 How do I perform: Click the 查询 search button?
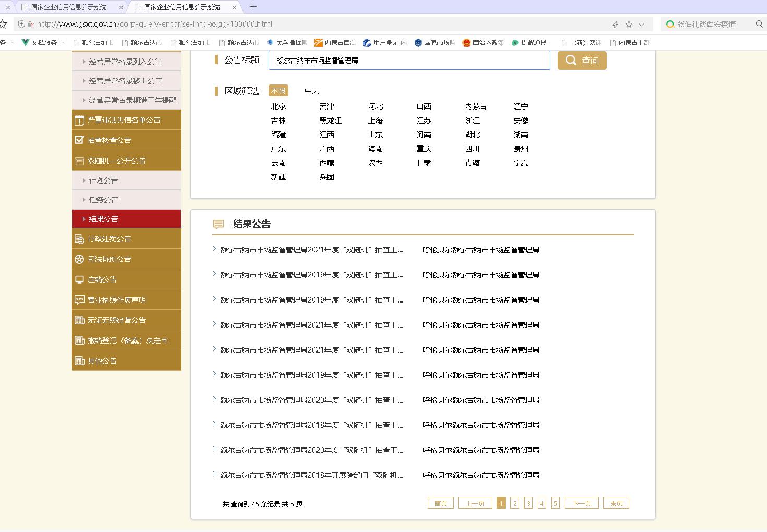(582, 61)
